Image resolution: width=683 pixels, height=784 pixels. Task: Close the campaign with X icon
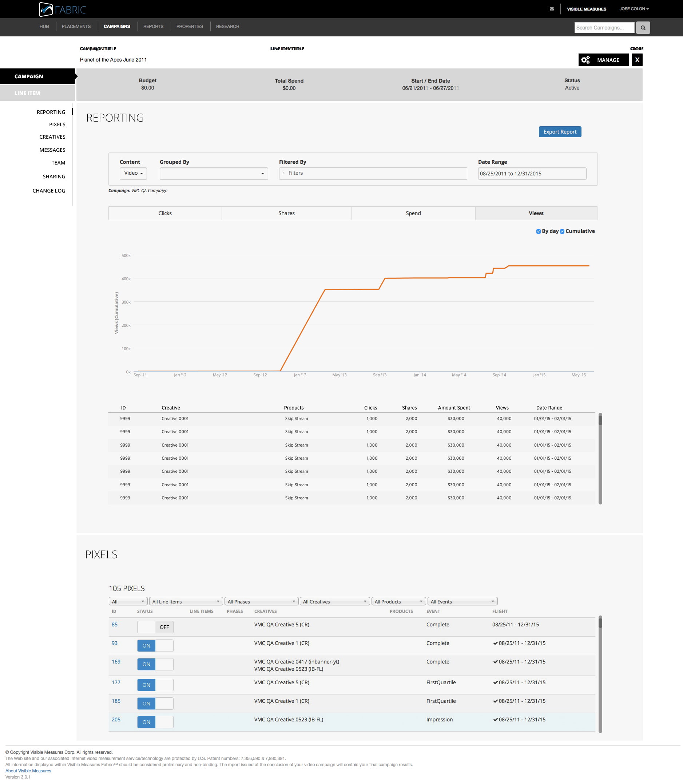coord(636,60)
